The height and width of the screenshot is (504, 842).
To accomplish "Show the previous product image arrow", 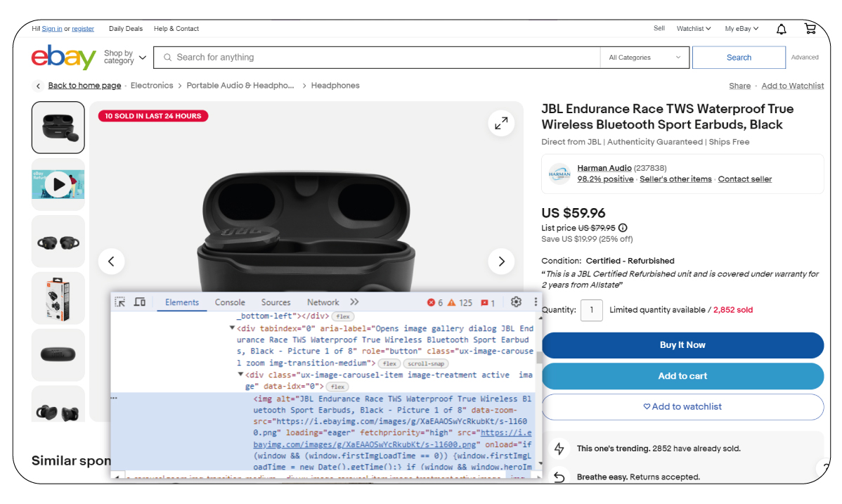I will click(x=111, y=261).
